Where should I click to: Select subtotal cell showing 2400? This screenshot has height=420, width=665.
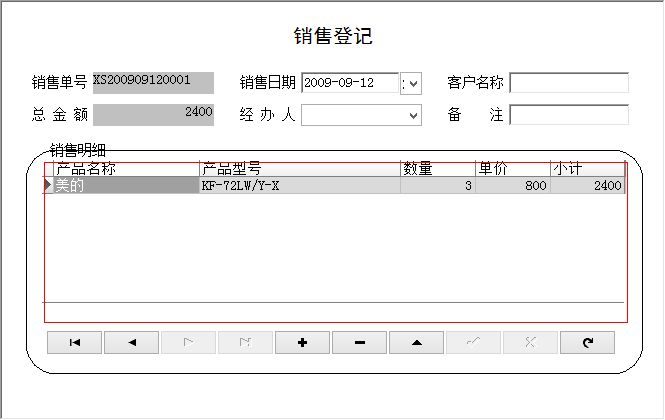click(x=588, y=185)
